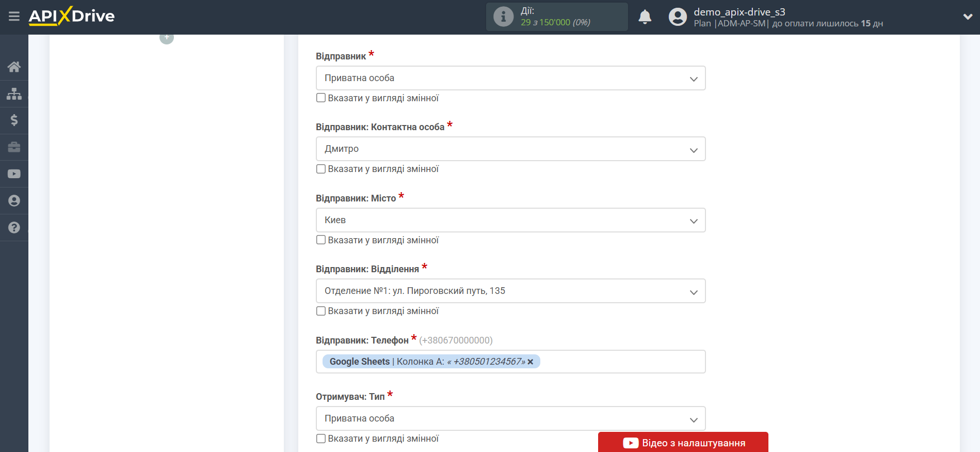This screenshot has width=980, height=452.
Task: Open the billing dollar icon
Action: click(x=14, y=120)
